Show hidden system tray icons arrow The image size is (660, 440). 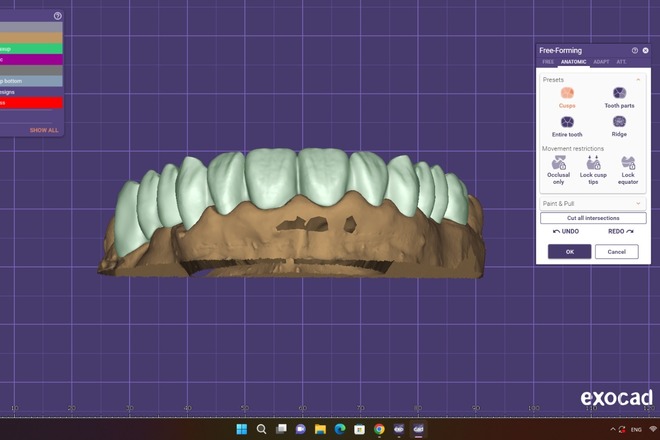click(x=612, y=429)
